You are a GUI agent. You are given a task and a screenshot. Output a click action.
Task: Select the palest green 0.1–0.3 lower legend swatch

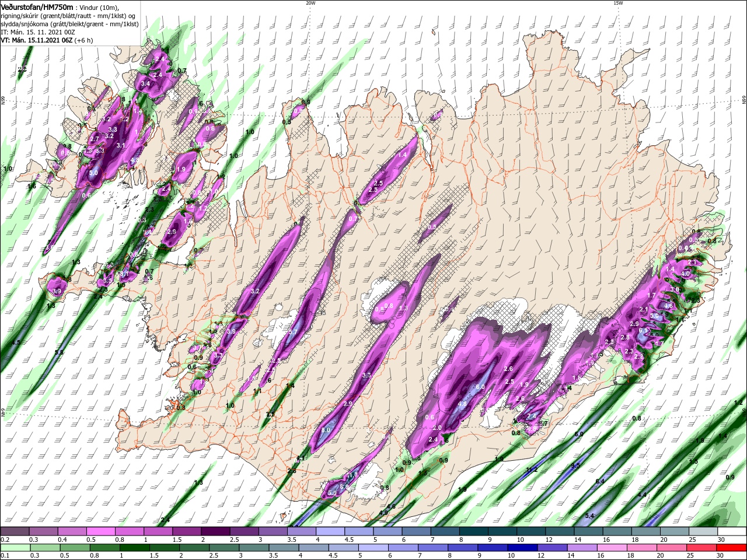pyautogui.click(x=15, y=548)
